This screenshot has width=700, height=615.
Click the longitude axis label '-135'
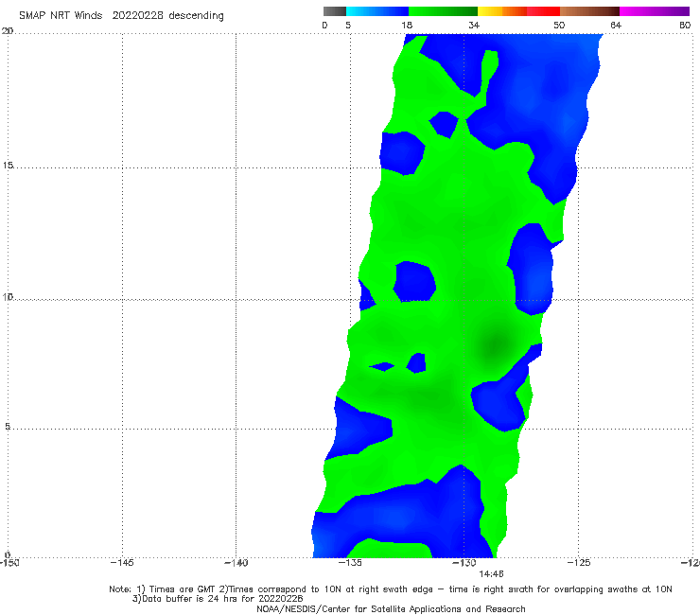pos(350,562)
